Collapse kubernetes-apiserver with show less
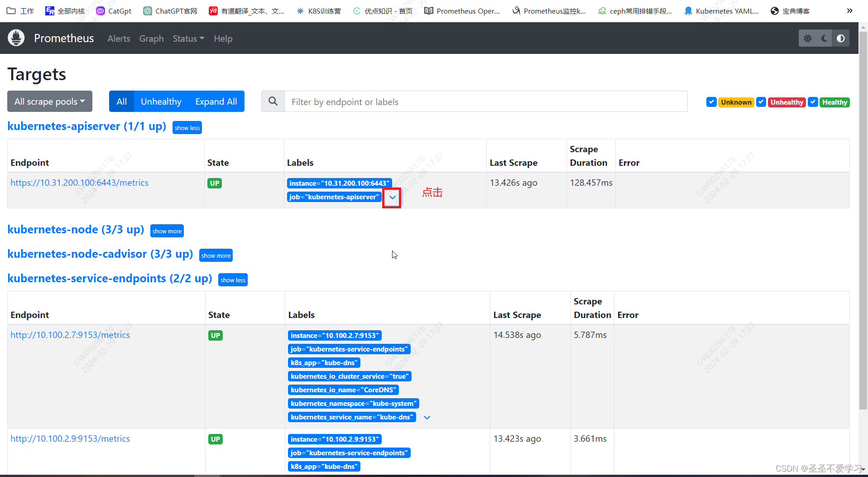The height and width of the screenshot is (477, 868). point(187,128)
